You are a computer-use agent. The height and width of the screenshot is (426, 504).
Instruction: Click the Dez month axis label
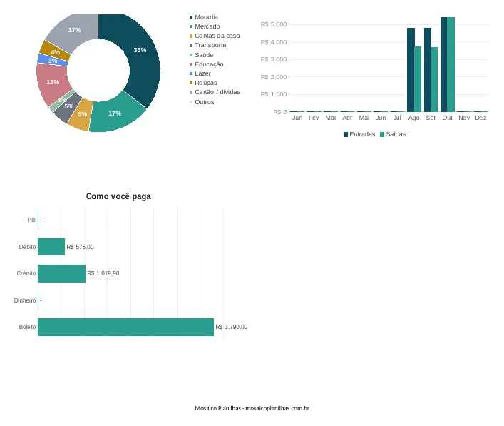click(x=480, y=118)
